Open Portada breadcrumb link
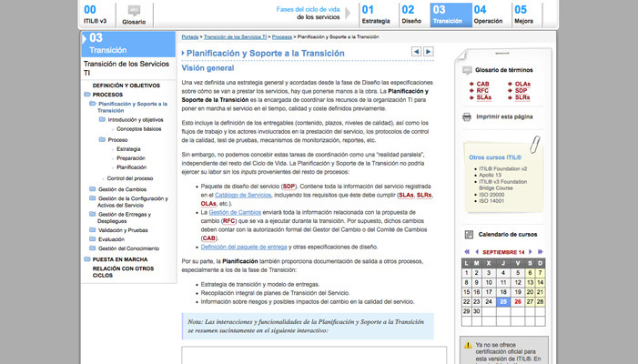This screenshot has height=364, width=638. tap(190, 37)
